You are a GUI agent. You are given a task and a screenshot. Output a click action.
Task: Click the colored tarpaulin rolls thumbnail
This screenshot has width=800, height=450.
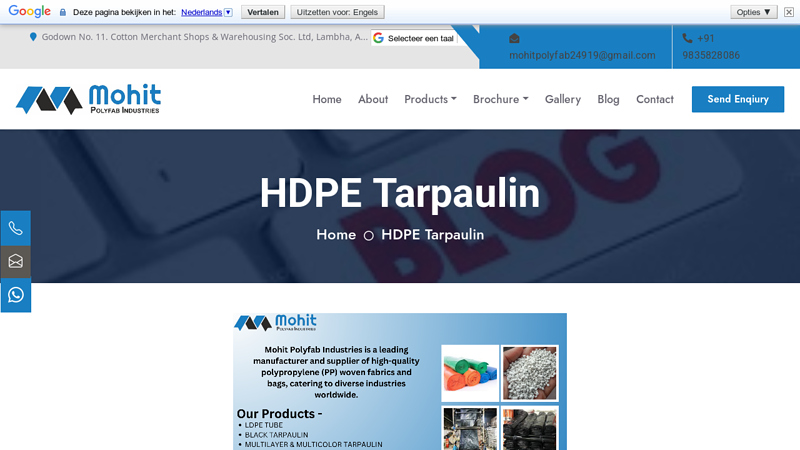(x=470, y=373)
